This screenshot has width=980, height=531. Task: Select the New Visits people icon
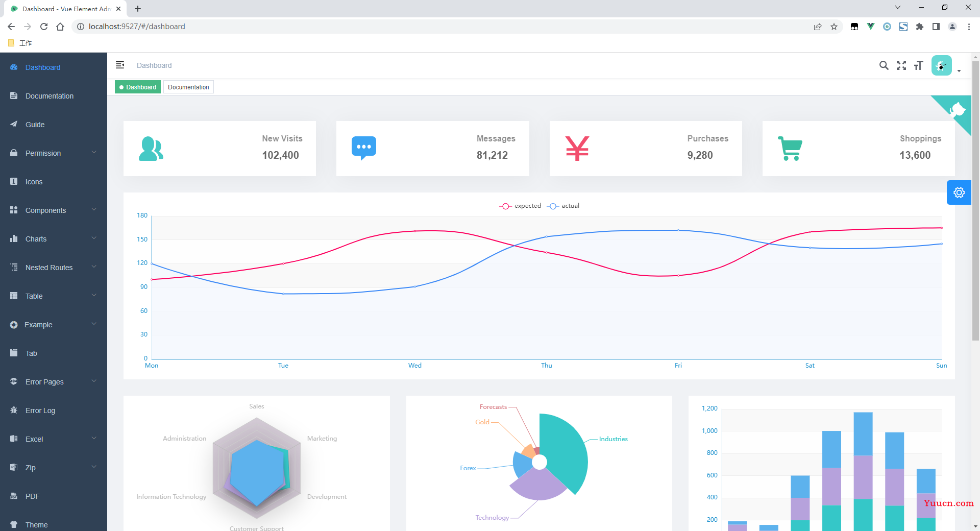click(151, 149)
